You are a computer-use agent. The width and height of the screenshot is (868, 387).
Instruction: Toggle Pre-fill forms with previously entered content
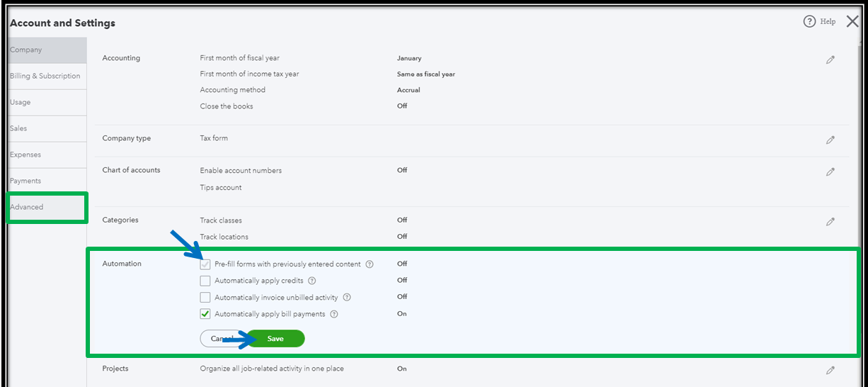(205, 264)
